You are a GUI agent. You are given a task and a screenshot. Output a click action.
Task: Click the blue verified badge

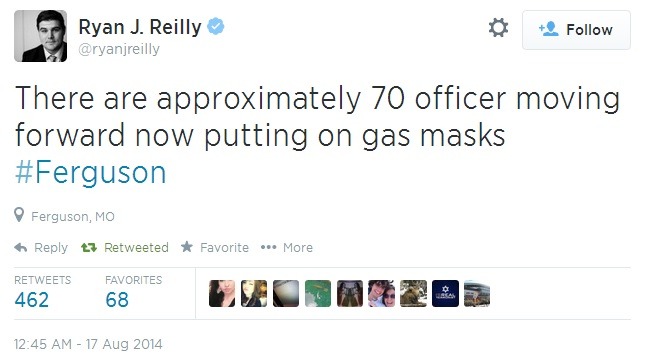[x=216, y=26]
